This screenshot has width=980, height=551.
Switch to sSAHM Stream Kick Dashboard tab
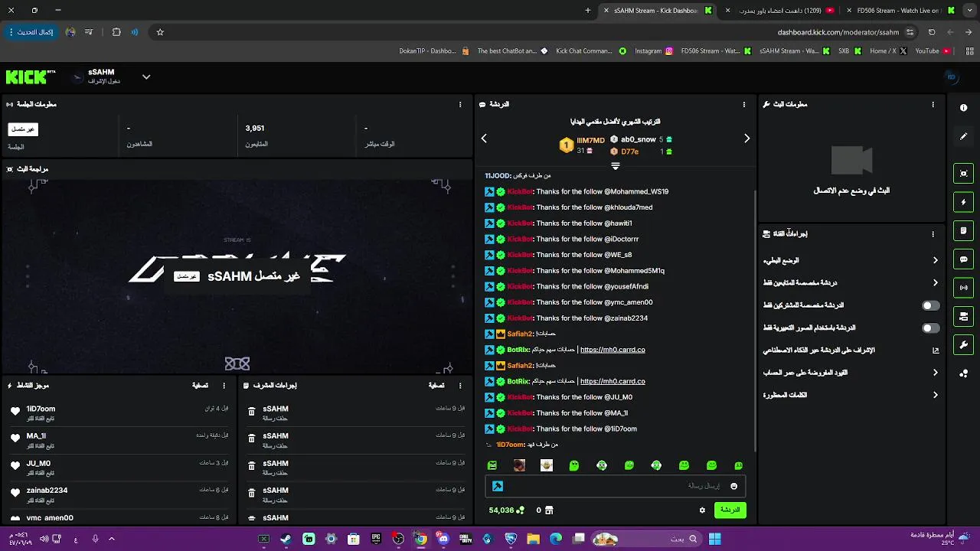coord(658,11)
